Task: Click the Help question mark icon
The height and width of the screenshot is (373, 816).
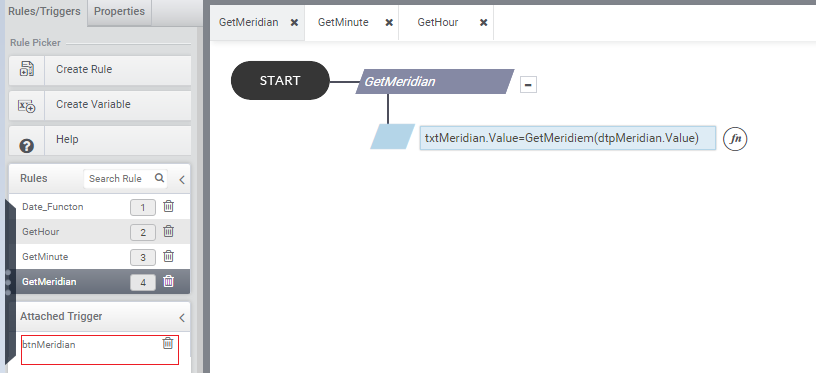Action: (27, 146)
